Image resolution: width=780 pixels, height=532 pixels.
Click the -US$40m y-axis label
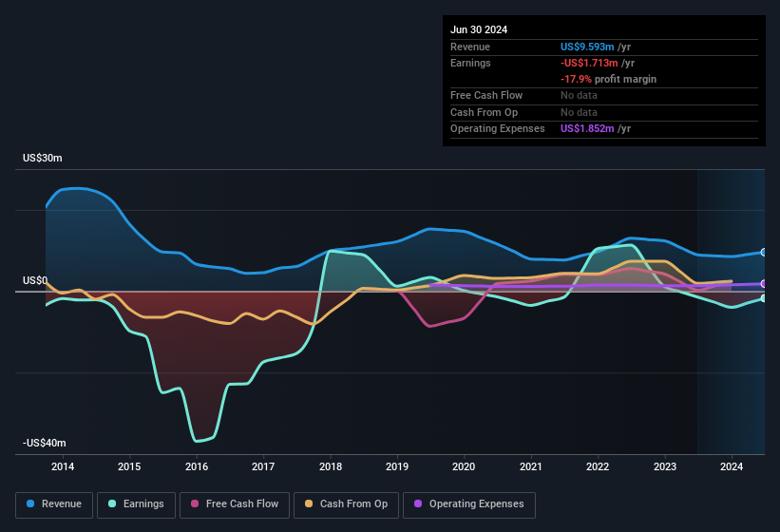[45, 443]
